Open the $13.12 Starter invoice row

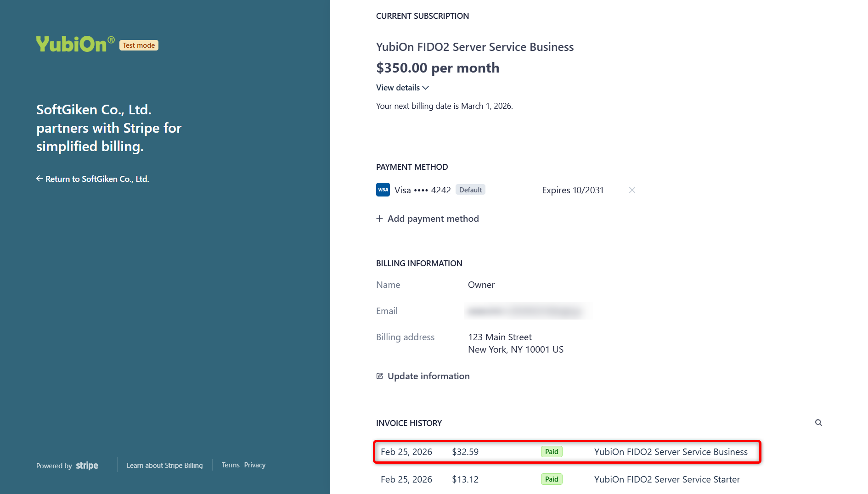[x=465, y=479]
